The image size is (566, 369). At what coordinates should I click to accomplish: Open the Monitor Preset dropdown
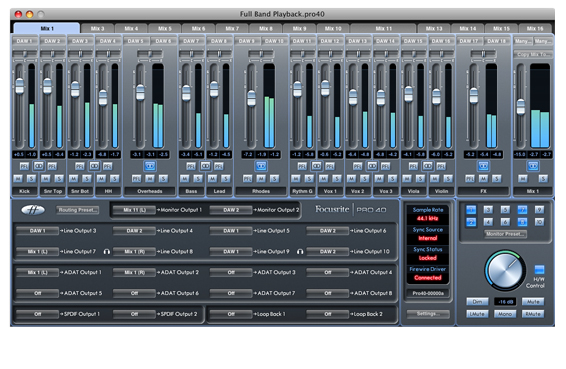tap(505, 234)
